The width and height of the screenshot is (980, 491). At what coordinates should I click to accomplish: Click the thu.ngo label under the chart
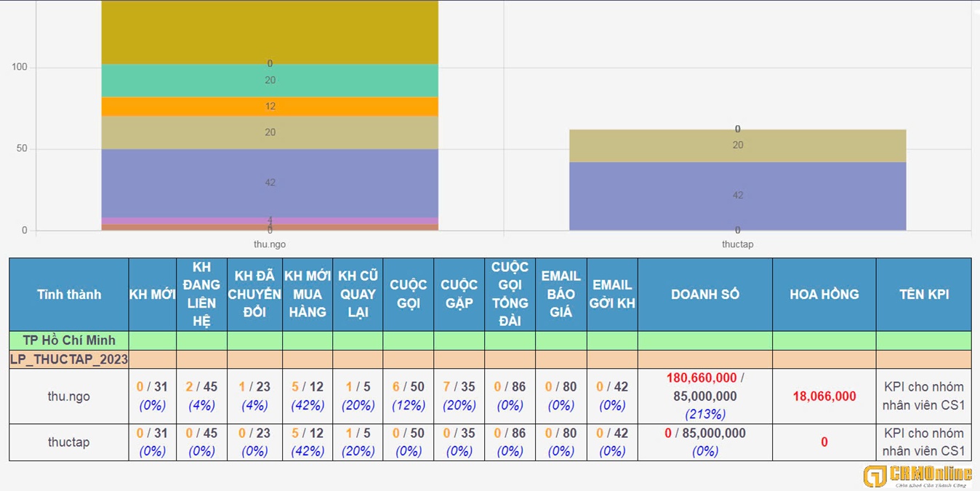[270, 244]
